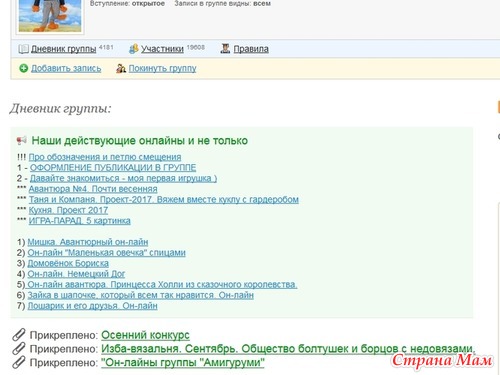Open Про обозначения и петлю смещения
Viewport: 500px width, 375px height.
pyautogui.click(x=105, y=157)
